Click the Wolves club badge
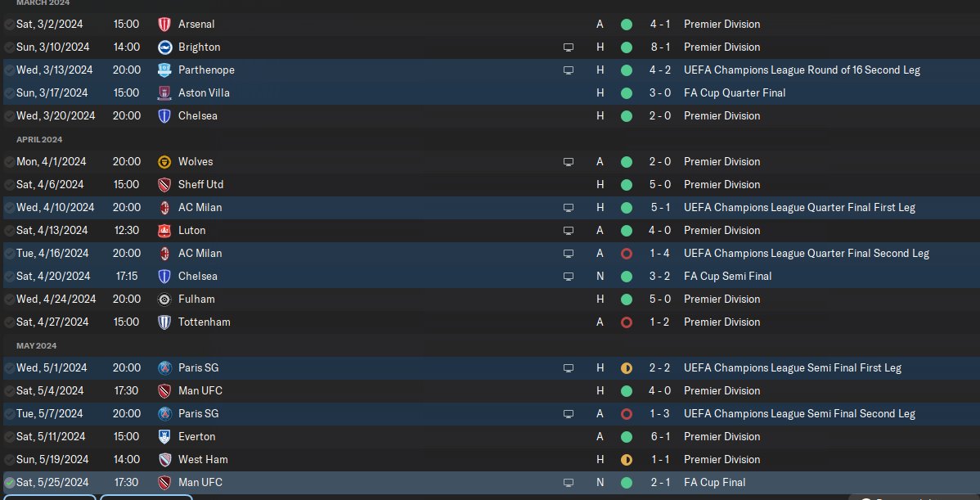This screenshot has width=980, height=500. point(164,162)
